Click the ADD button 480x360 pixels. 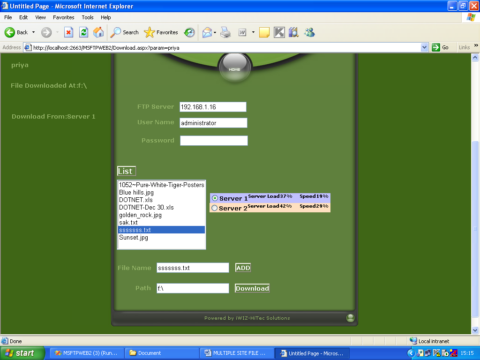click(243, 268)
